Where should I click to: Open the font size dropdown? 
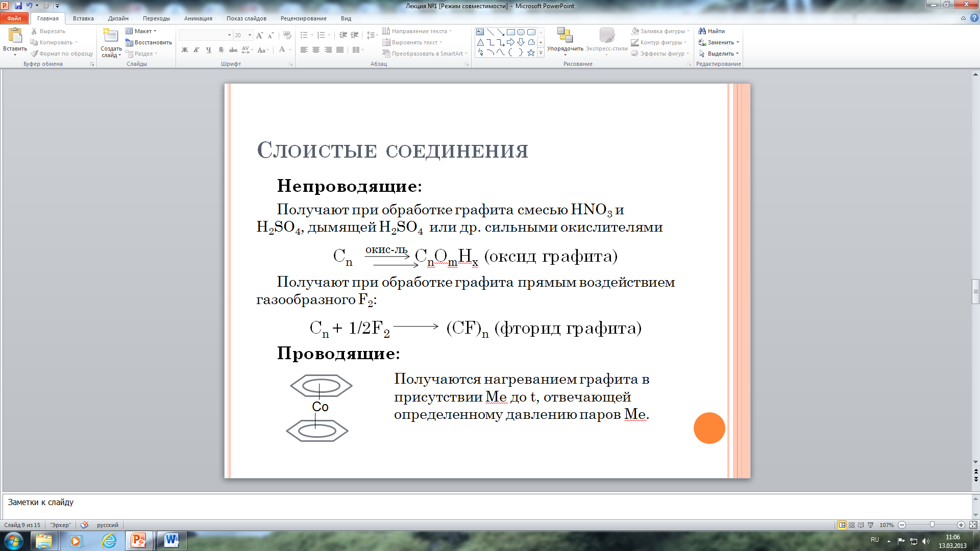250,35
